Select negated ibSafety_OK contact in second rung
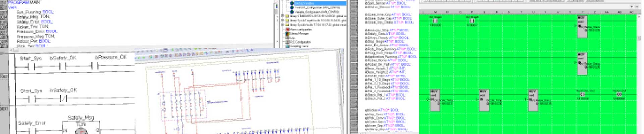The image size is (644, 134). click(64, 99)
